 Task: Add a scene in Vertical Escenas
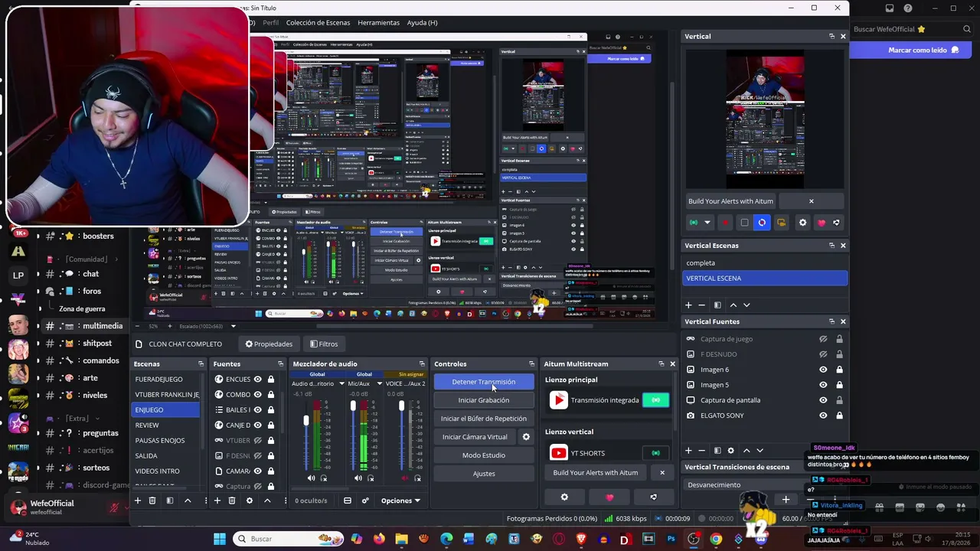[688, 305]
